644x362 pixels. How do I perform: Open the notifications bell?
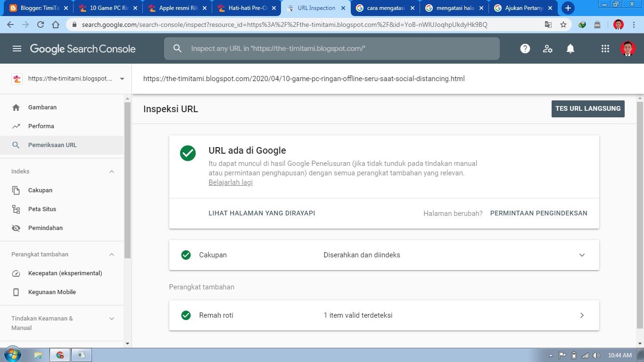click(570, 49)
